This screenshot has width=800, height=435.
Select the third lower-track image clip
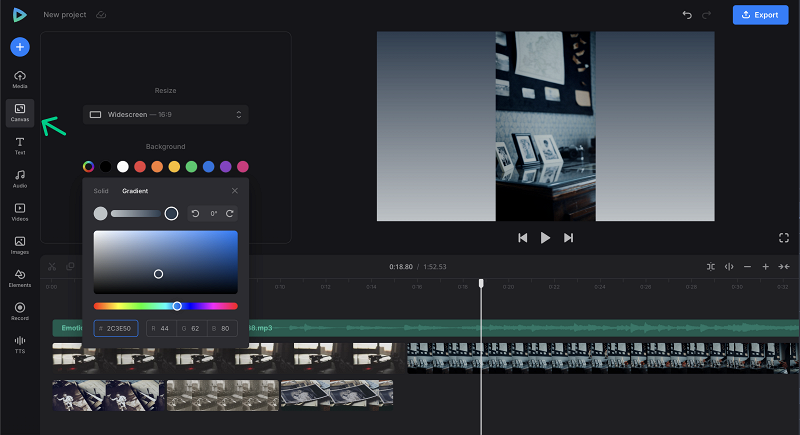pyautogui.click(x=337, y=395)
